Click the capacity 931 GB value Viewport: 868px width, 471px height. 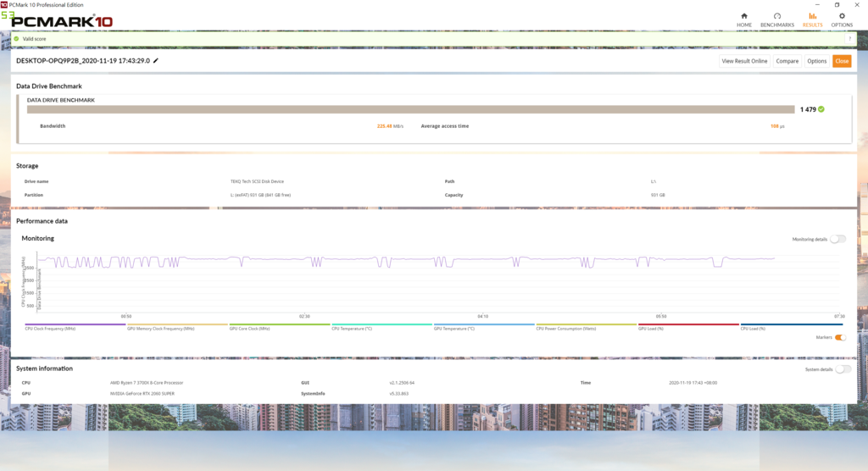click(x=658, y=195)
